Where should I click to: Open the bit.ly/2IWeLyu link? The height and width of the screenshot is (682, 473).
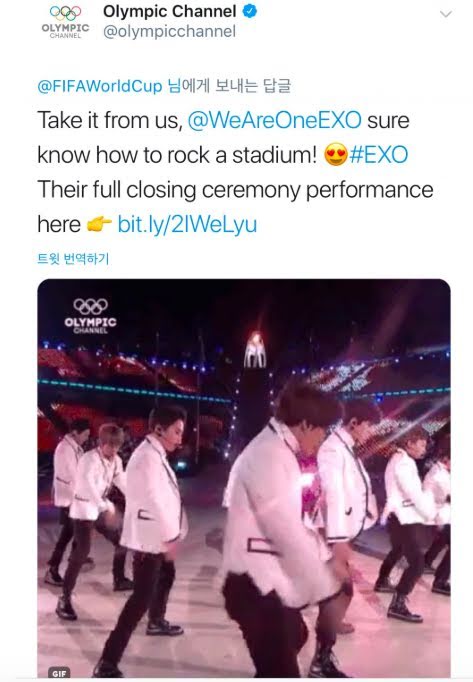pos(187,225)
